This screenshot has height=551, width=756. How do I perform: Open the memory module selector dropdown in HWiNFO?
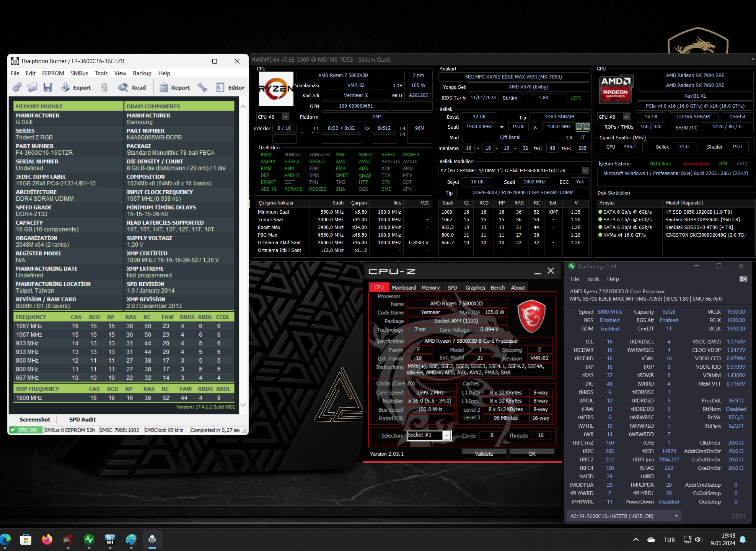(585, 170)
